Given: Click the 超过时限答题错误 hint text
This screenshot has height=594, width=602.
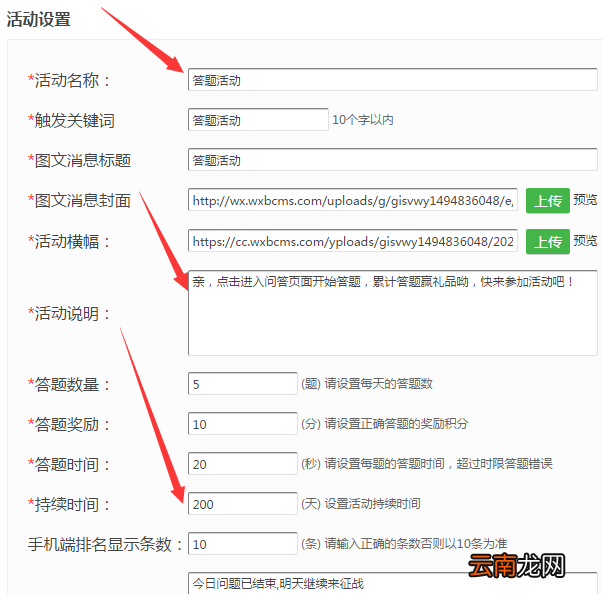Looking at the screenshot, I should click(504, 463).
